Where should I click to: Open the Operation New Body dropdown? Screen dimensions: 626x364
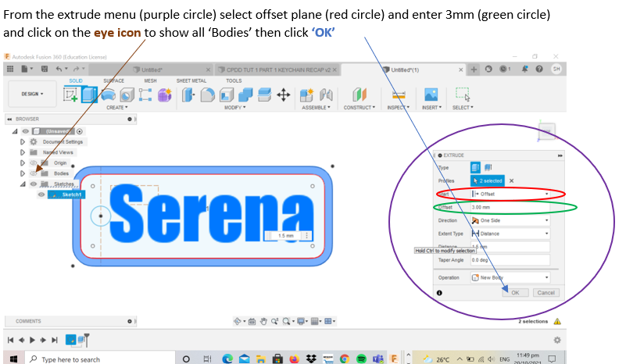tap(510, 277)
